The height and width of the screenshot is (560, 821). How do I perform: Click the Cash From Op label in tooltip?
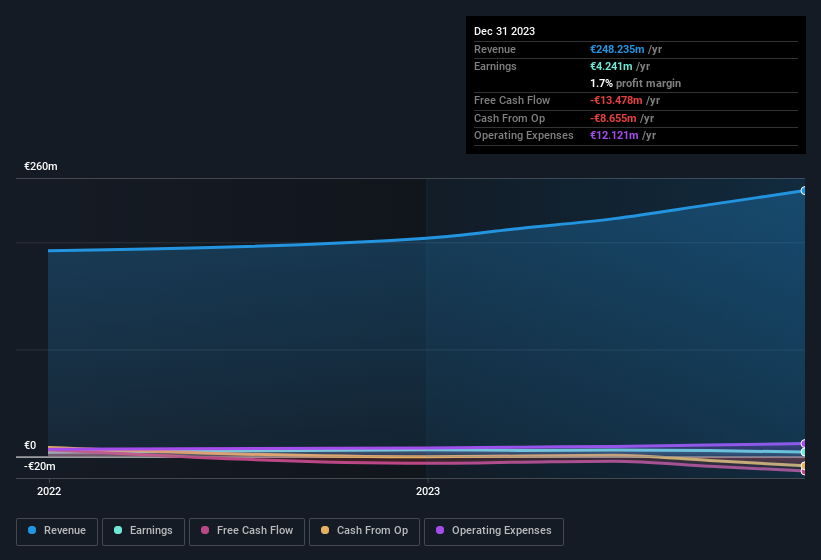(509, 118)
